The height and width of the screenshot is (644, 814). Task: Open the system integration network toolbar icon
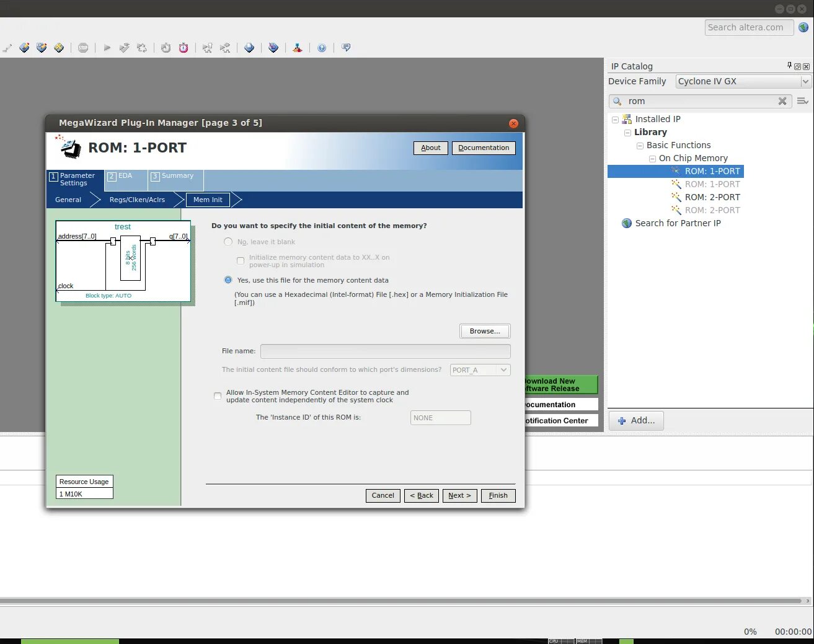tap(298, 48)
